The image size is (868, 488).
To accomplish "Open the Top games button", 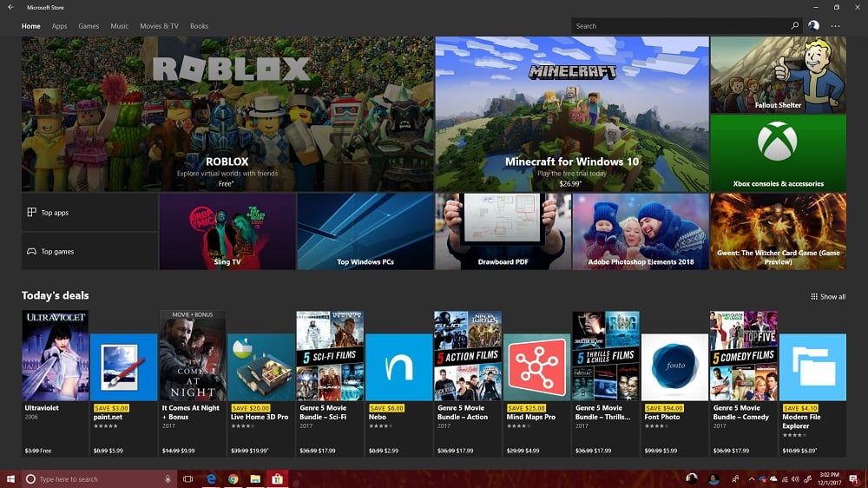I will [x=89, y=251].
